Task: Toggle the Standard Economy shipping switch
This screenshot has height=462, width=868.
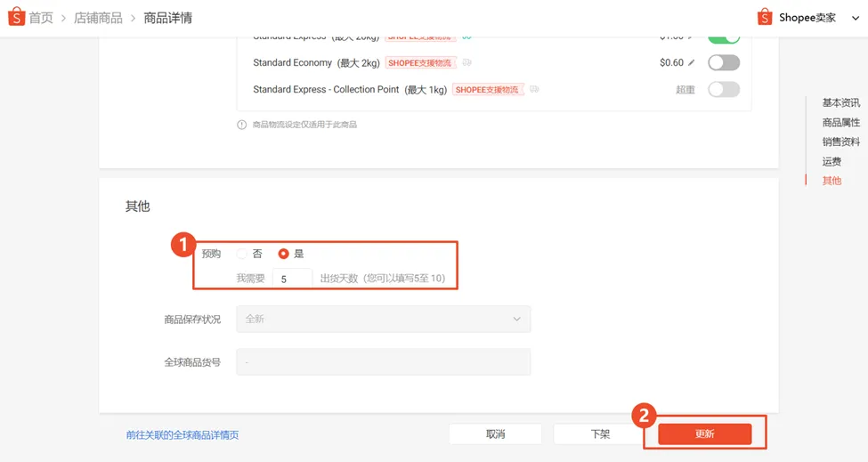Action: [x=724, y=62]
